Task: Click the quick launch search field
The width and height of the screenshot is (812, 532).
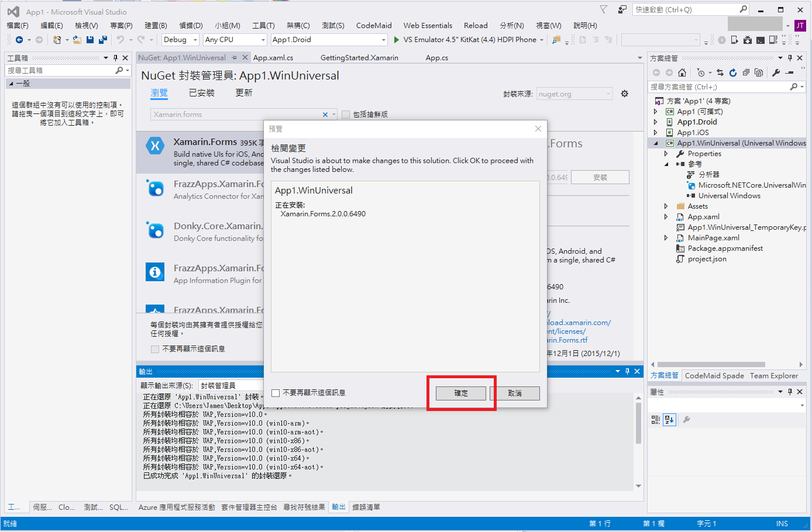Action: 691,9
